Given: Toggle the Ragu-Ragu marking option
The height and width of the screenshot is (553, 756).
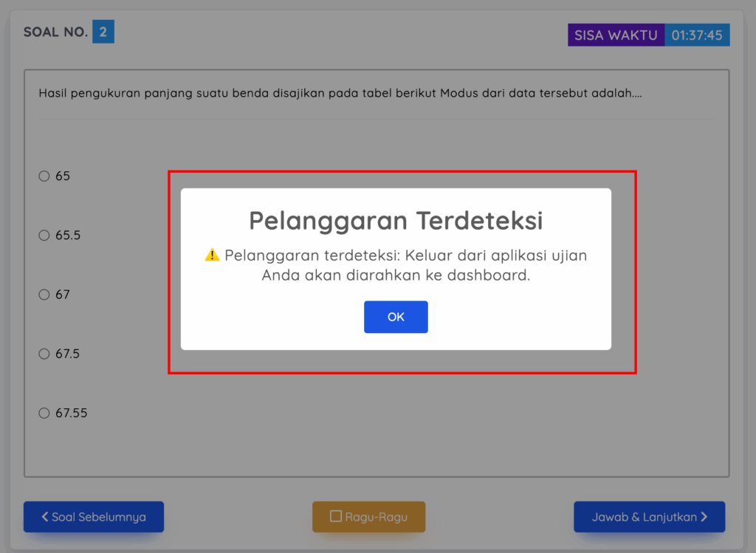Looking at the screenshot, I should [x=368, y=517].
